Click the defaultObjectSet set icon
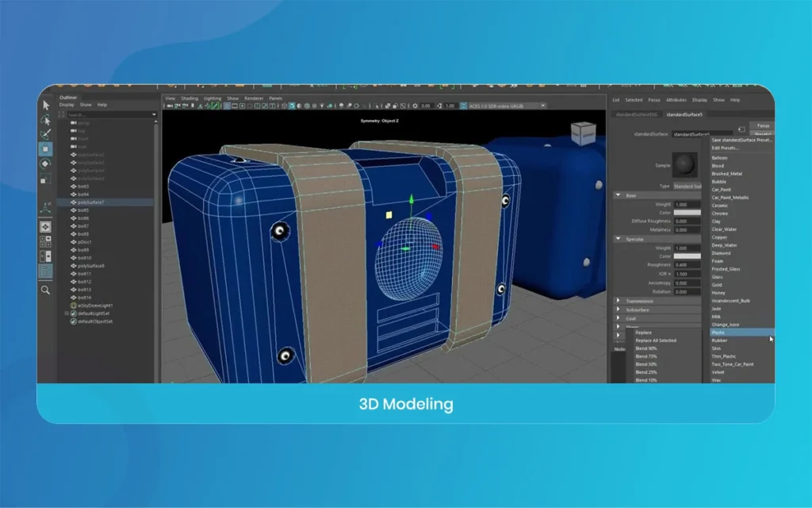 (74, 321)
